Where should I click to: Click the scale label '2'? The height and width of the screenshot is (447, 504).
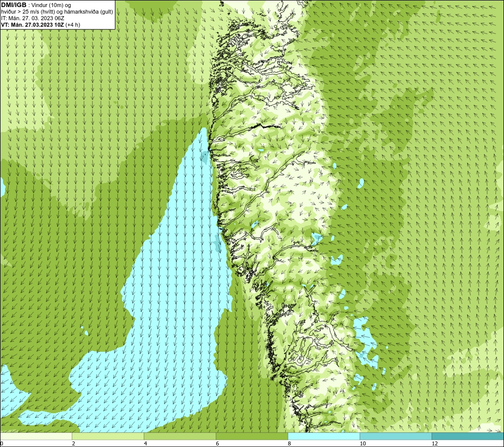point(74,444)
